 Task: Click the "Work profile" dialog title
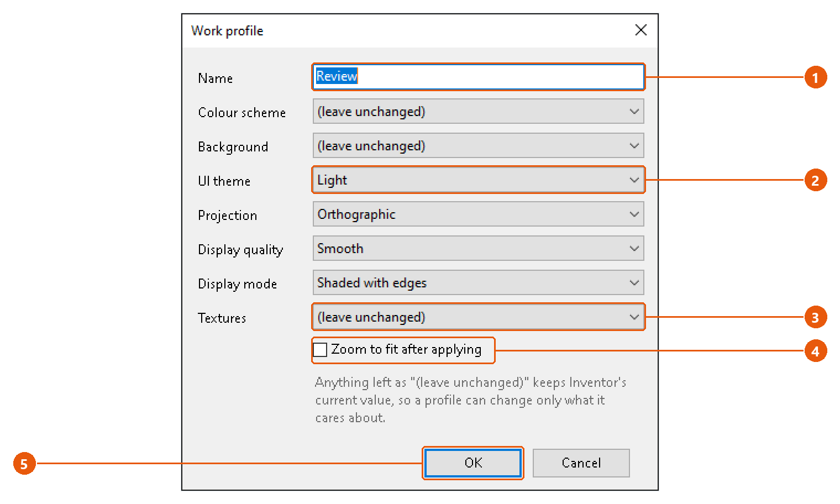coord(227,31)
